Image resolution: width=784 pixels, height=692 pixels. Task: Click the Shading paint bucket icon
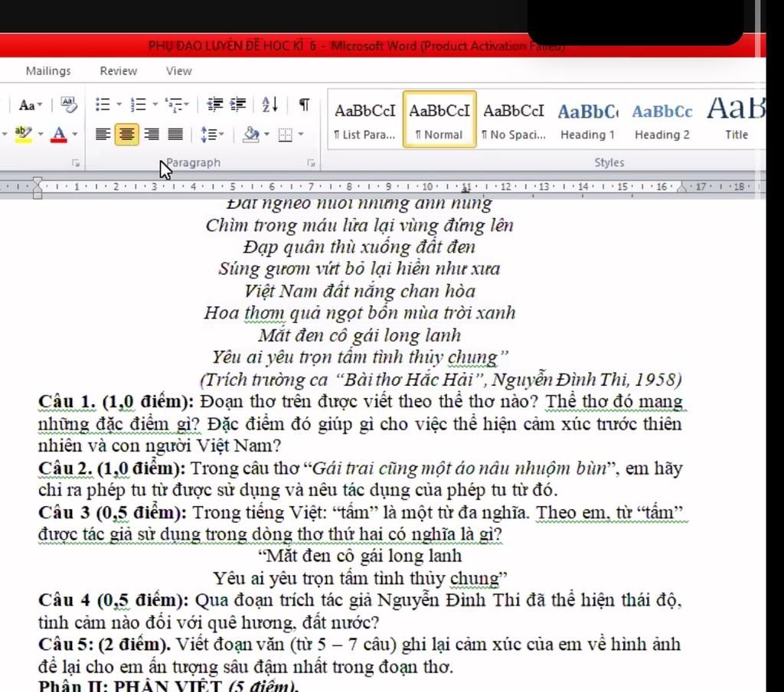pos(251,135)
